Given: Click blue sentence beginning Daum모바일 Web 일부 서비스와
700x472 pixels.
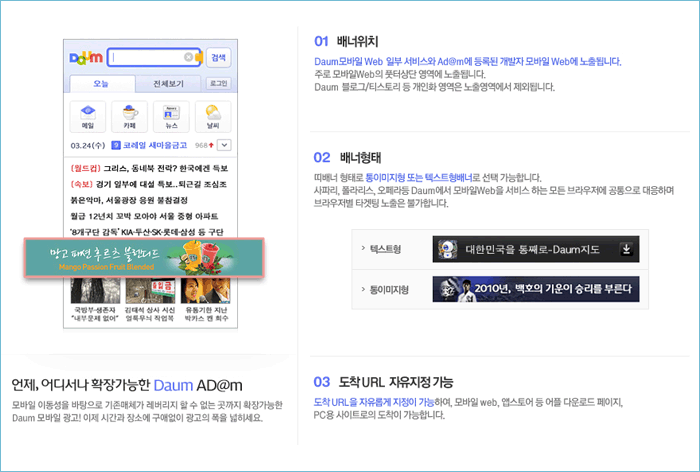Looking at the screenshot, I should 467,62.
